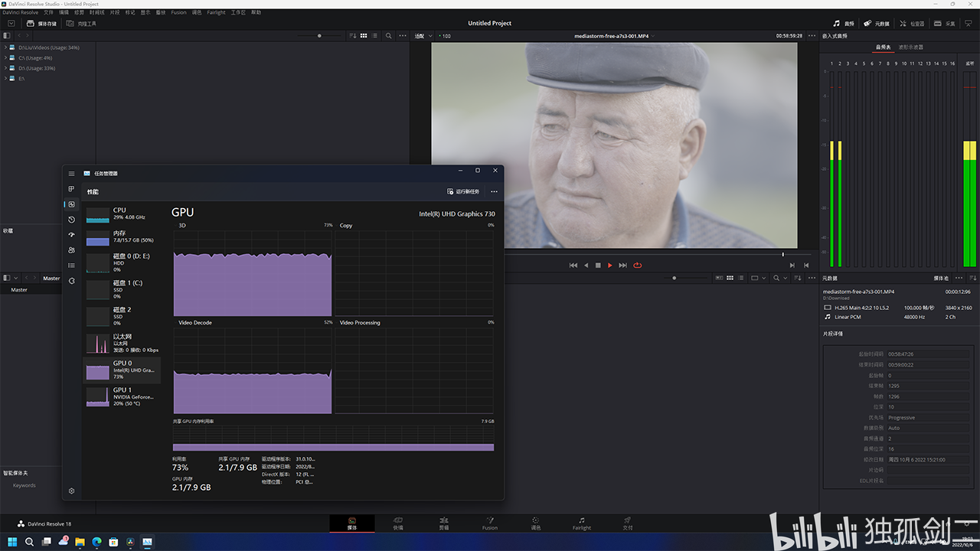The image size is (980, 551).
Task: Open Task Manager settings gear
Action: [x=71, y=491]
